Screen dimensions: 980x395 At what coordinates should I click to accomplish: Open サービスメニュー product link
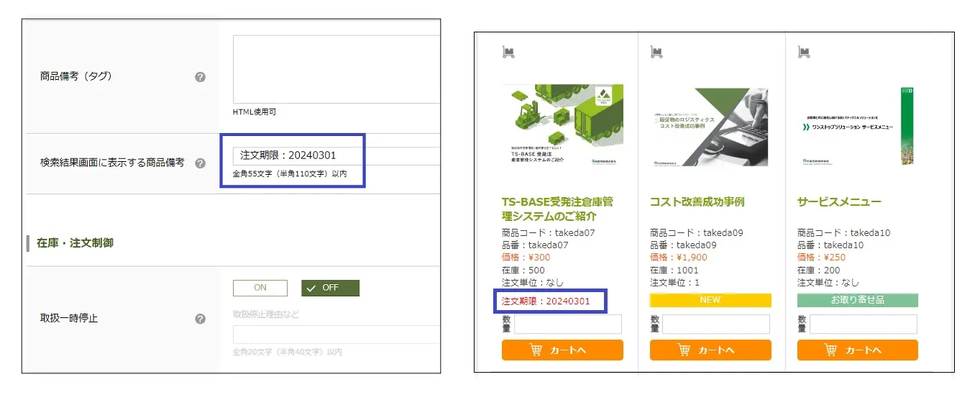[x=839, y=202]
